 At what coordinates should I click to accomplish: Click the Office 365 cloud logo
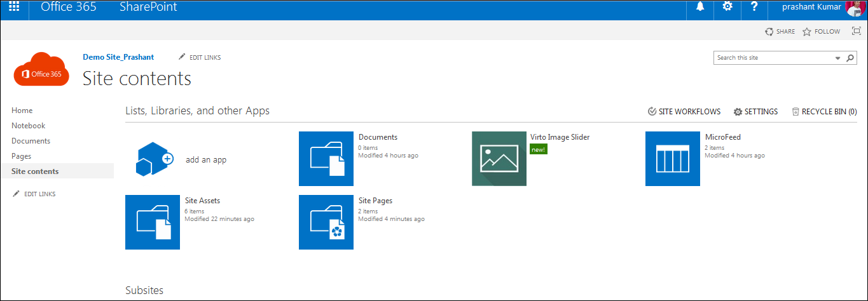[41, 69]
